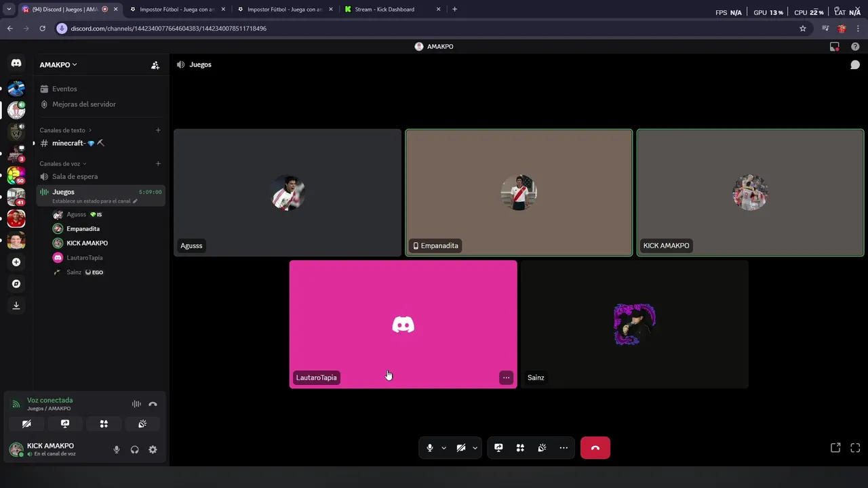This screenshot has width=868, height=488.
Task: Toggle the camera in the bottom call bar
Action: (x=461, y=448)
